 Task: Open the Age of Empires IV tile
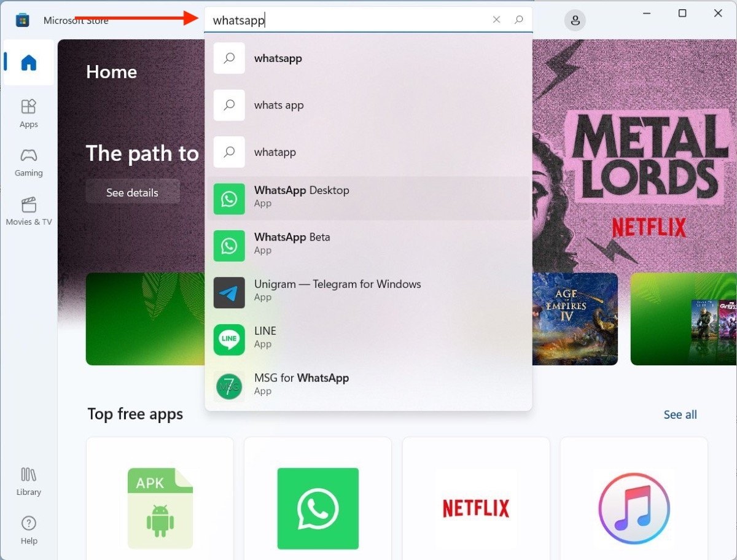pyautogui.click(x=575, y=319)
